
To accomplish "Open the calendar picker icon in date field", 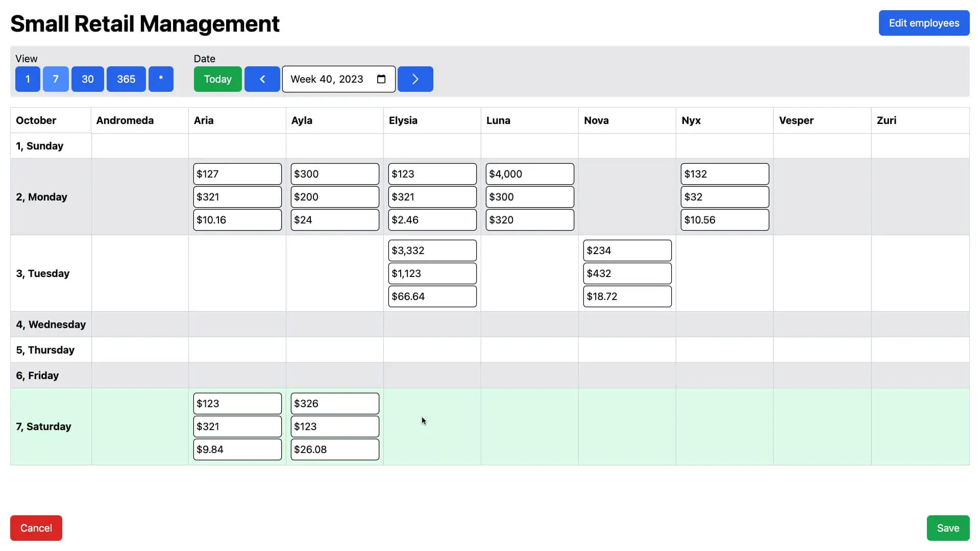I will tap(381, 79).
